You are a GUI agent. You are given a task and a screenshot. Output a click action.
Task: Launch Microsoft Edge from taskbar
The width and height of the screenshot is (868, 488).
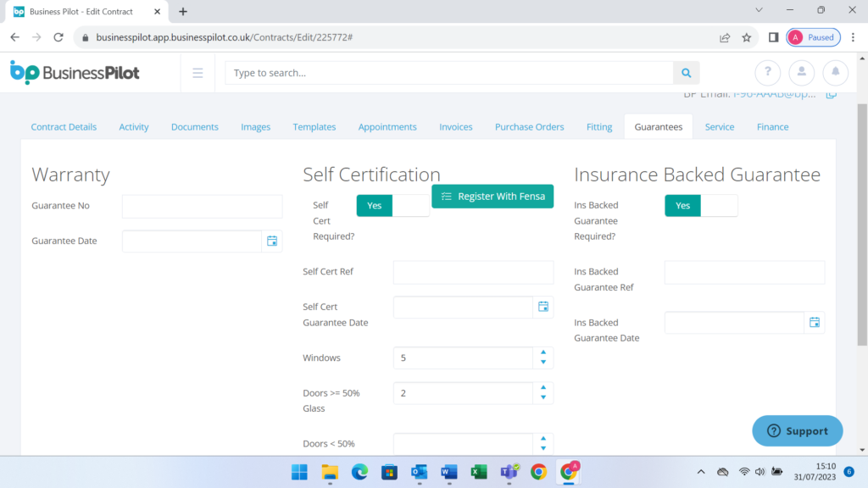(359, 472)
